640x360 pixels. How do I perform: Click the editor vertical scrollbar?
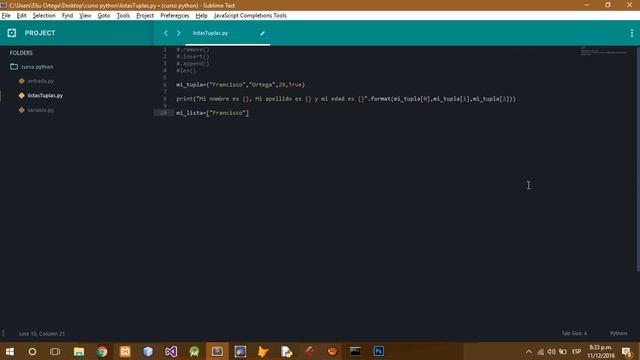(638, 159)
